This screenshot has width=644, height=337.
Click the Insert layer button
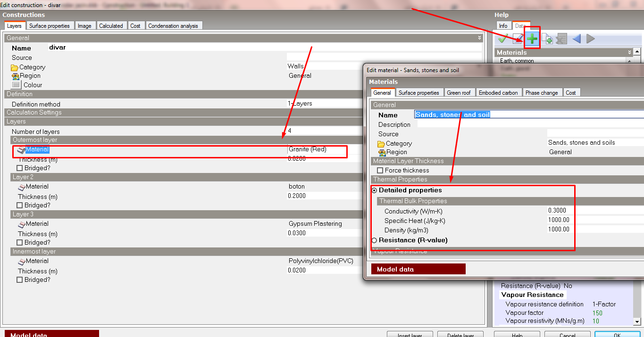[410, 334]
